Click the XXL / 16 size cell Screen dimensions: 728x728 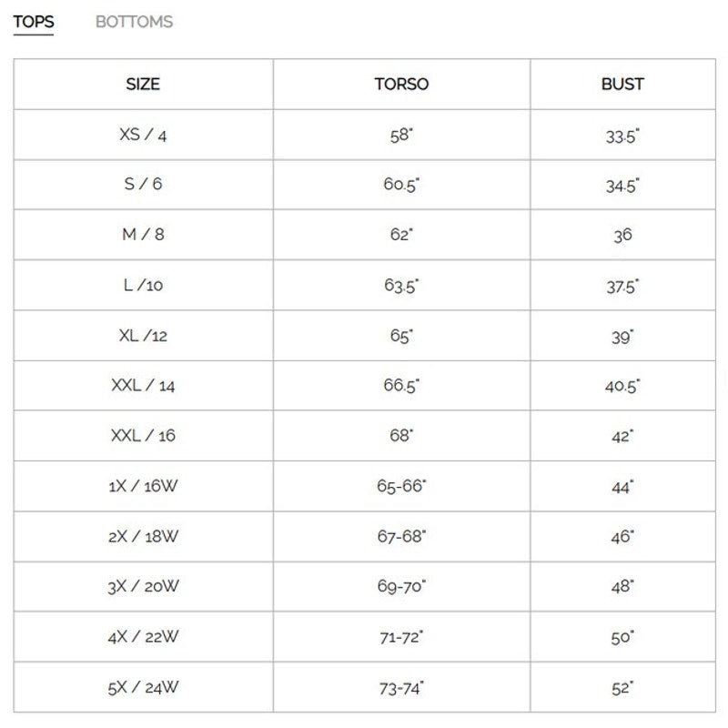[x=143, y=436]
